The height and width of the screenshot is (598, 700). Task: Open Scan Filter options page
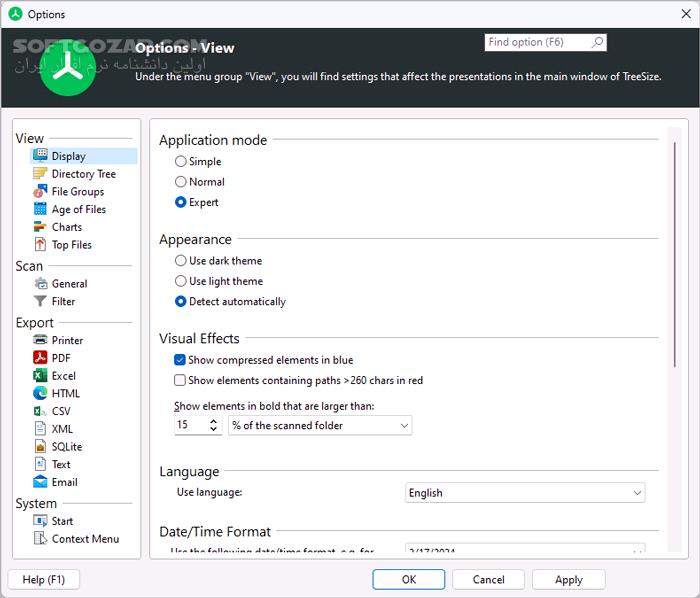63,301
